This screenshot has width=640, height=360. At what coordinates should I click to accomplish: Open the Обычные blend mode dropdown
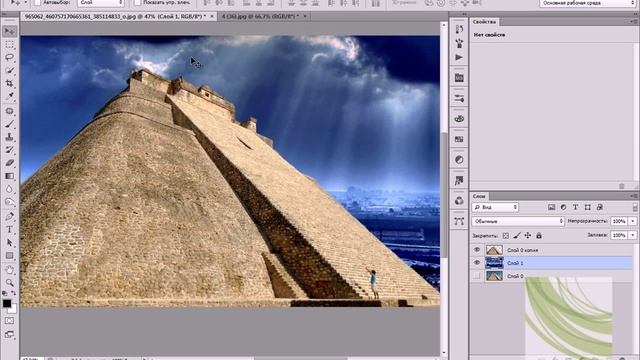click(x=518, y=221)
